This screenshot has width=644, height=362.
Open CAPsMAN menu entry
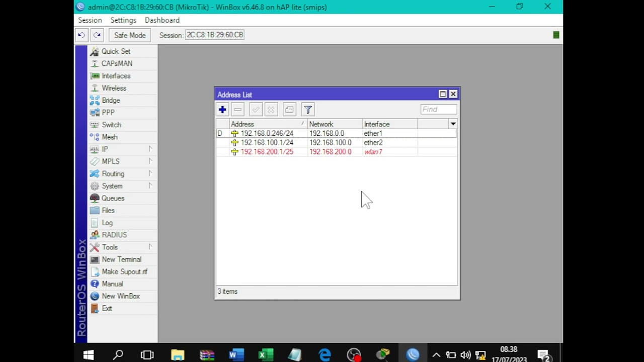click(117, 63)
